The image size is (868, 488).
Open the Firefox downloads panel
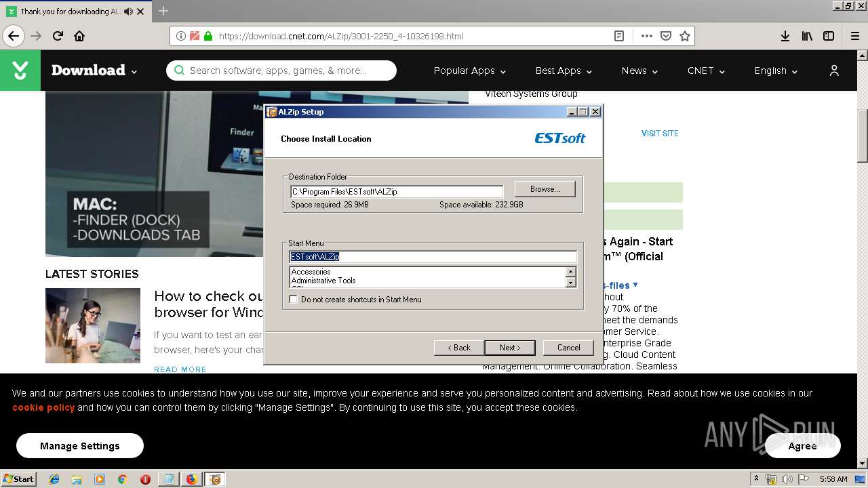[x=785, y=36]
